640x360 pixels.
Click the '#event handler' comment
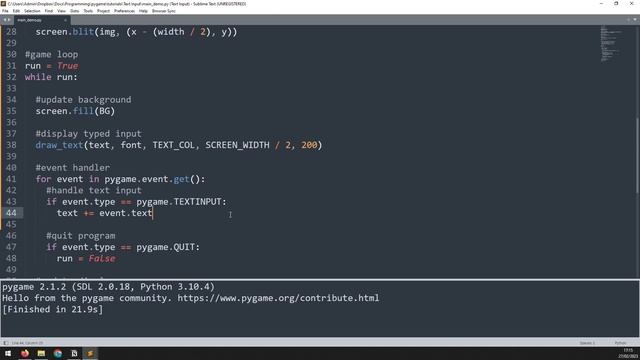tap(73, 168)
